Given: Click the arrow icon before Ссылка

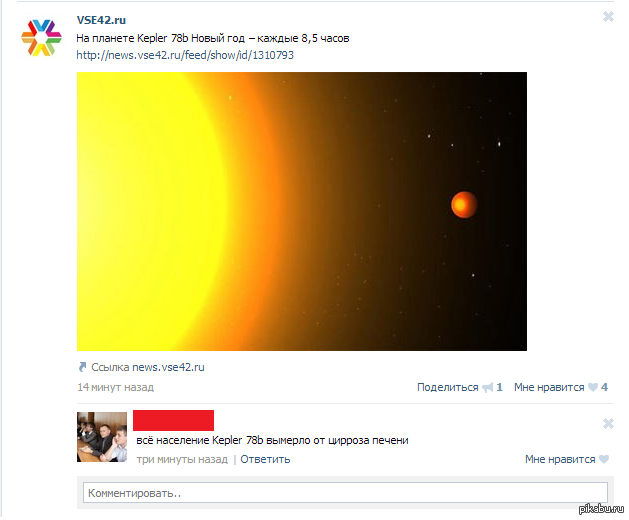Looking at the screenshot, I should 82,367.
